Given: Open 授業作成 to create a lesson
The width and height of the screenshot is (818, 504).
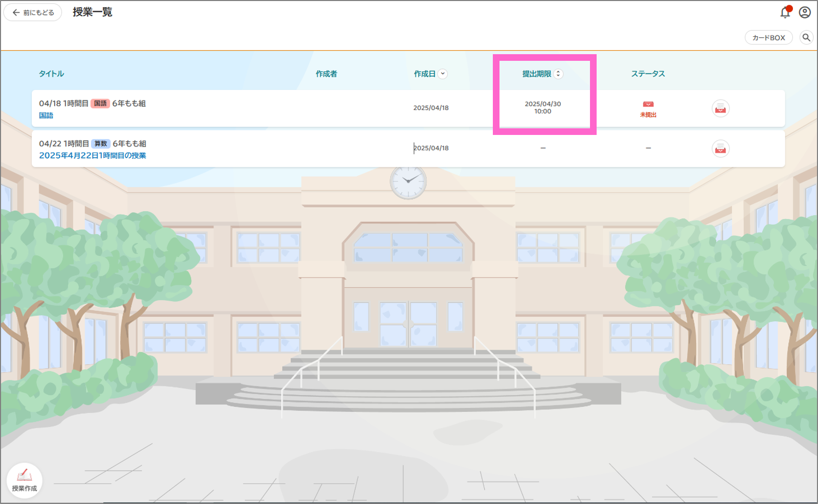Looking at the screenshot, I should tap(24, 479).
